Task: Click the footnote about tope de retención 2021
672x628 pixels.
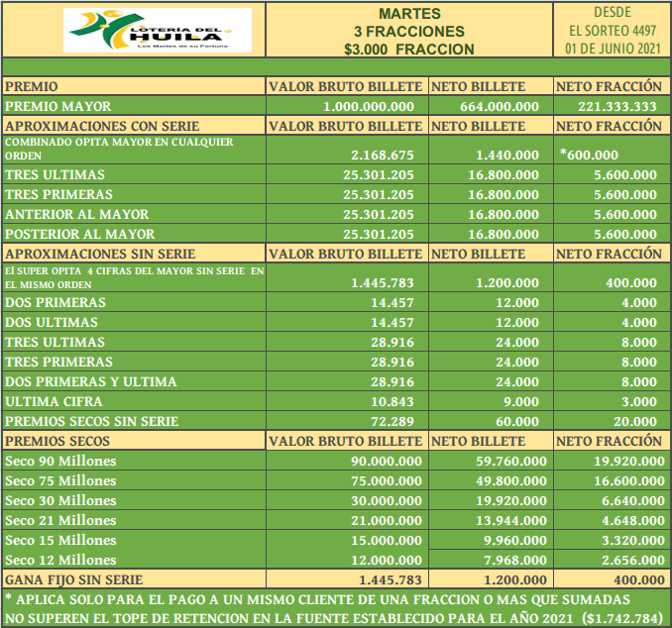Action: [334, 608]
